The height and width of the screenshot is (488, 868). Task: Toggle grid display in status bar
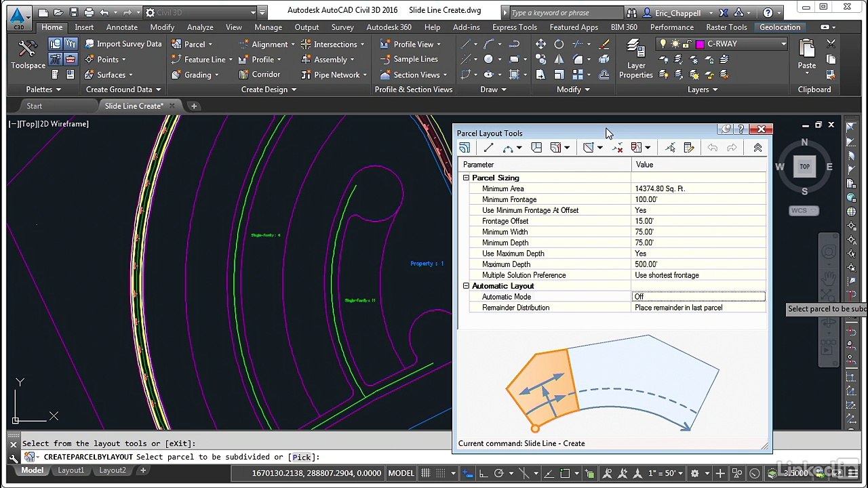425,473
